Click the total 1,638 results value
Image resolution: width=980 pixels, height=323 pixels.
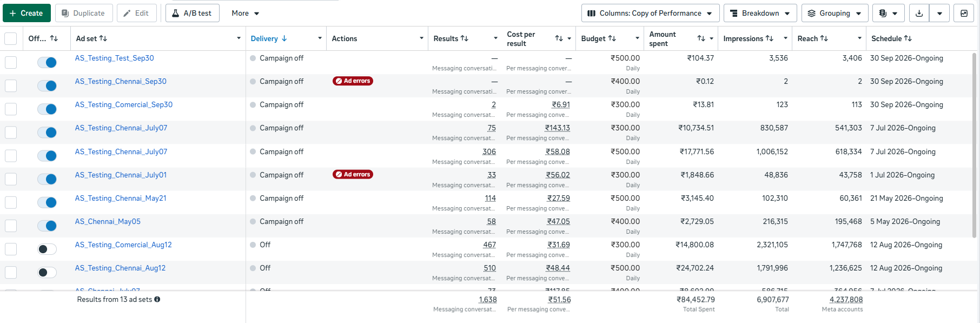[487, 299]
